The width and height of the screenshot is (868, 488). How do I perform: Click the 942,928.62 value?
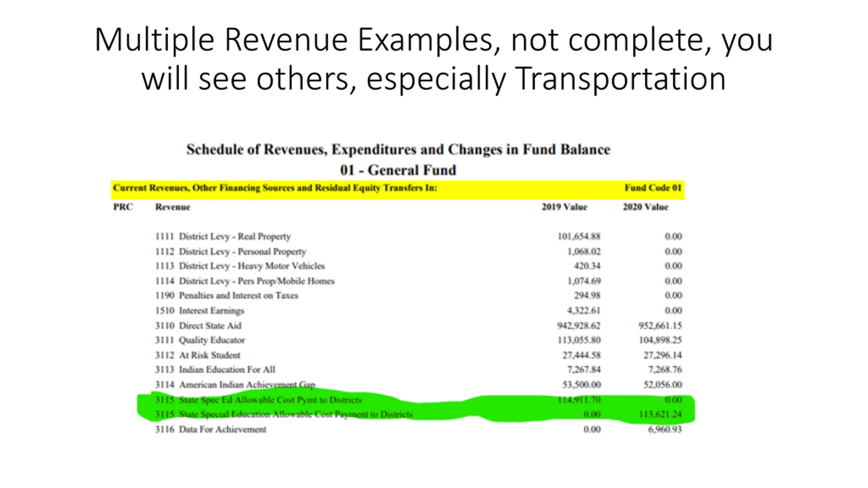click(x=579, y=326)
